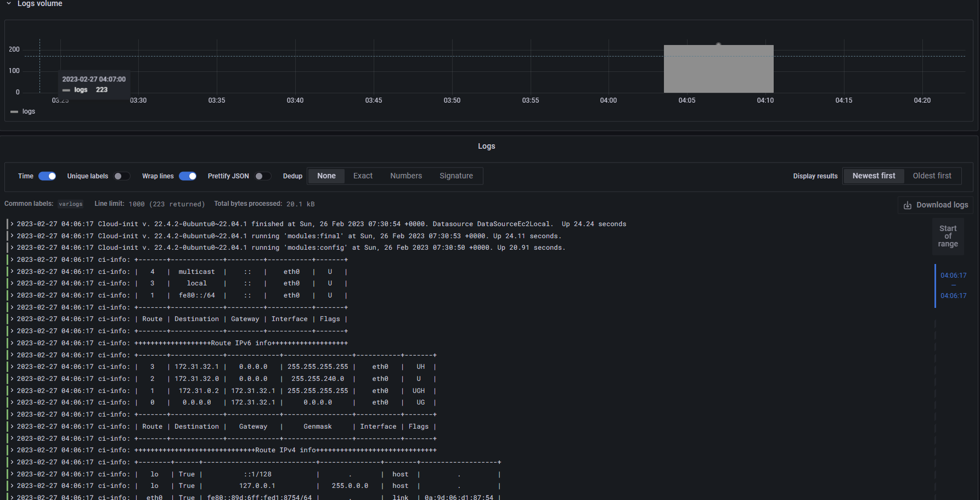Click the Total bytes processed 20.1 kB value
Screen dimensions: 980x500
click(300, 204)
